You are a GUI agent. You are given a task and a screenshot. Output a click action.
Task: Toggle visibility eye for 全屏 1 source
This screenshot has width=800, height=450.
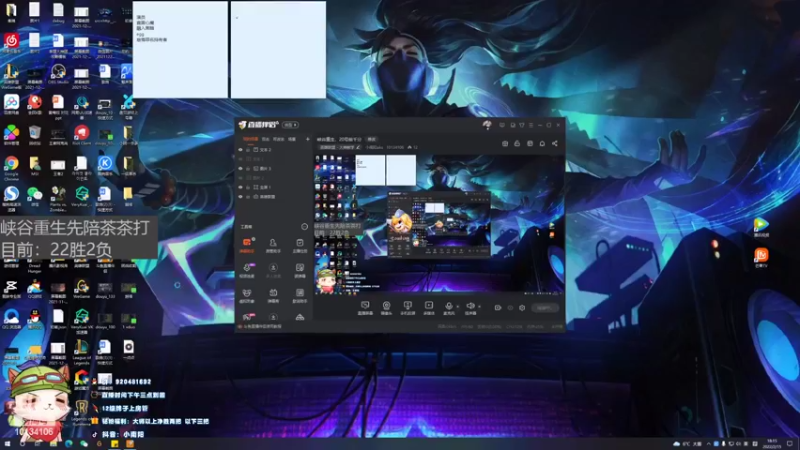(240, 187)
